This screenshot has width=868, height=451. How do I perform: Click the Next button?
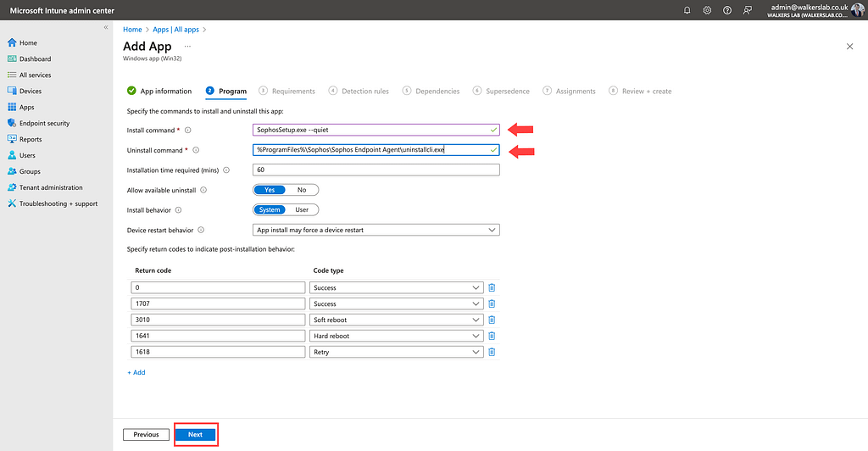point(196,434)
